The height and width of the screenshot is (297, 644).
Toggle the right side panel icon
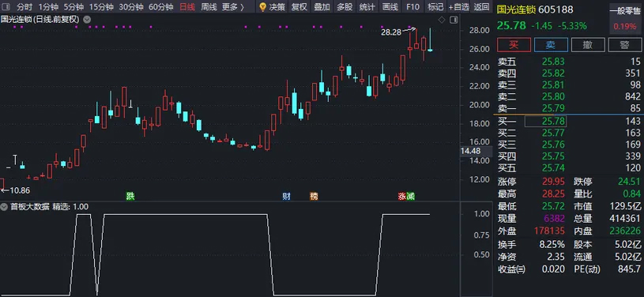454,20
